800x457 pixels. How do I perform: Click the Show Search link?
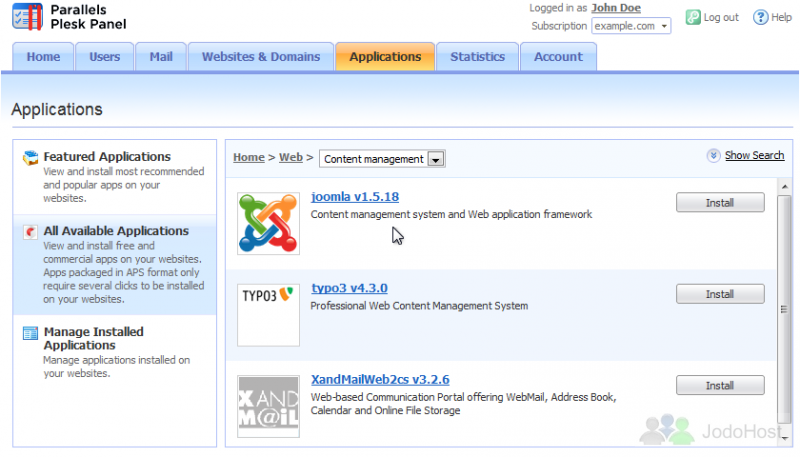coord(755,156)
